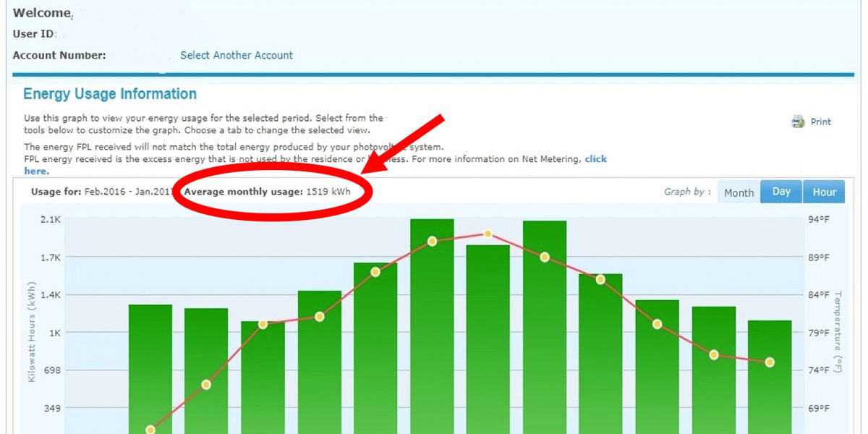
Task: Click the temperature point on the last bar
Action: 770,362
